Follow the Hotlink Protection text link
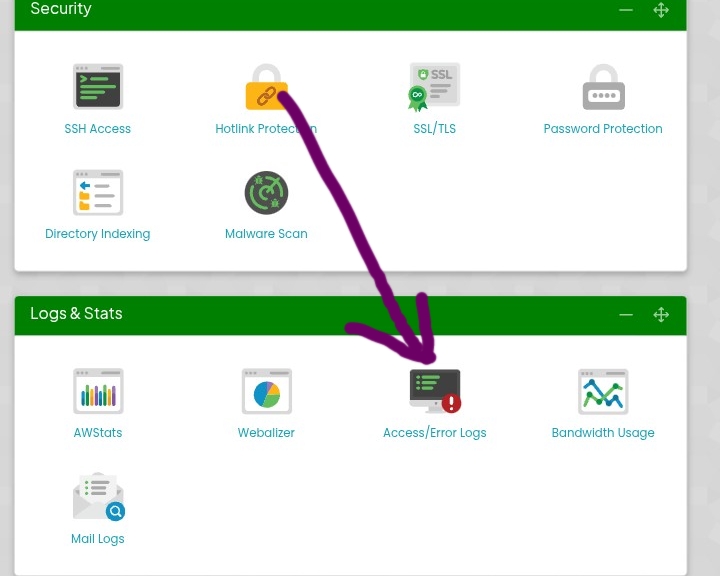 pos(266,129)
